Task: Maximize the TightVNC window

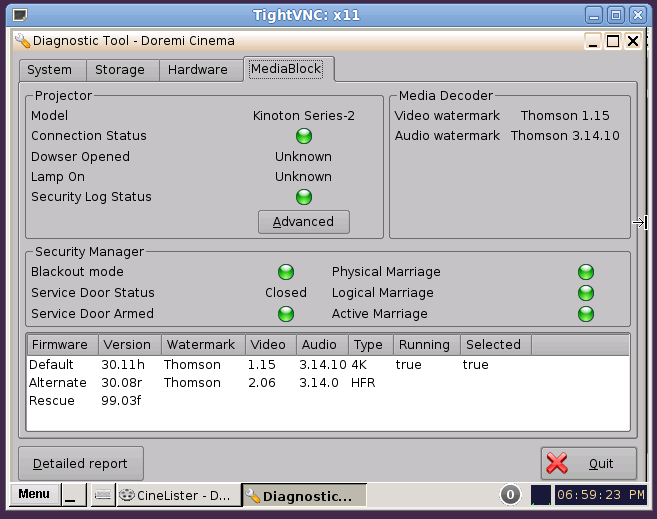Action: (x=616, y=15)
